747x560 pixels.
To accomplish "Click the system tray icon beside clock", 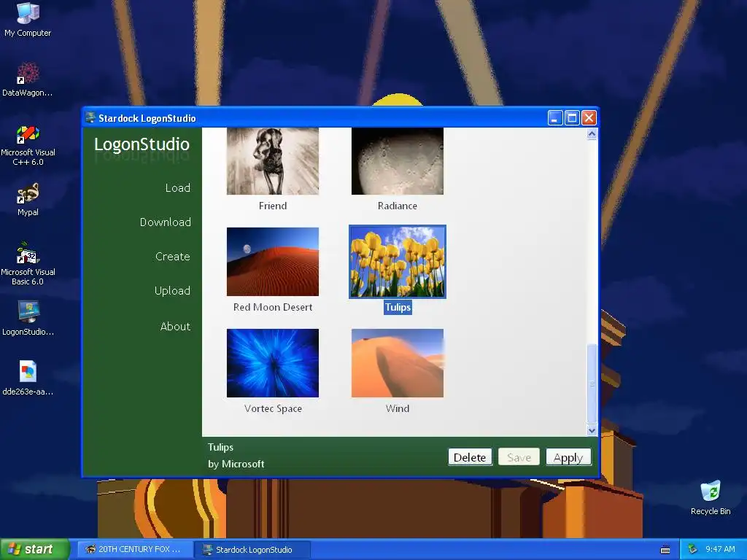I will (x=692, y=549).
